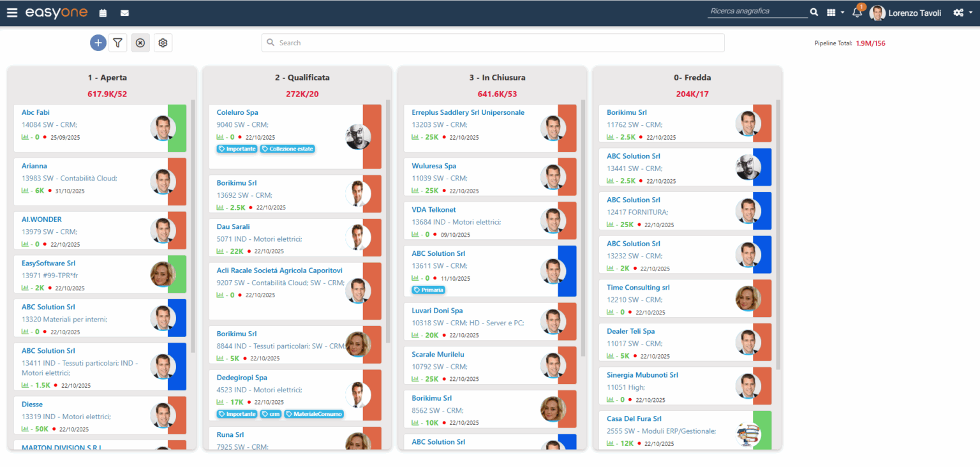Expand the dropdown next to the gears icon

click(969, 13)
